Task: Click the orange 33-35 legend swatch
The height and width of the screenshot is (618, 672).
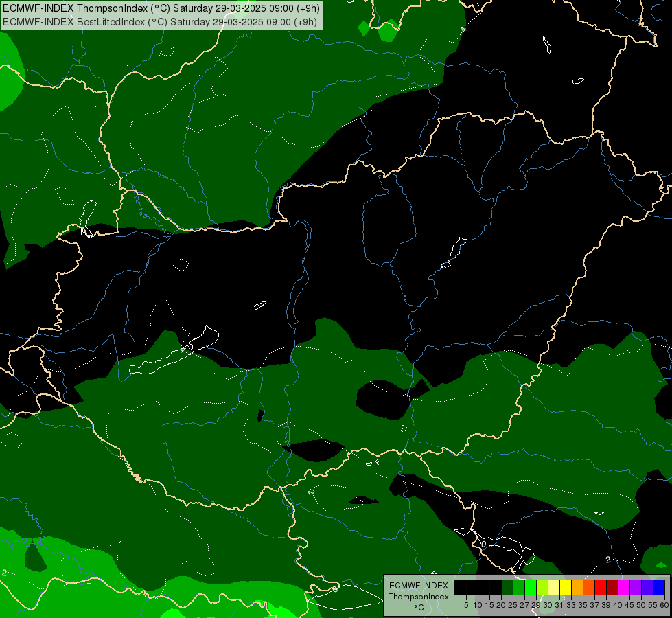Action: click(577, 587)
